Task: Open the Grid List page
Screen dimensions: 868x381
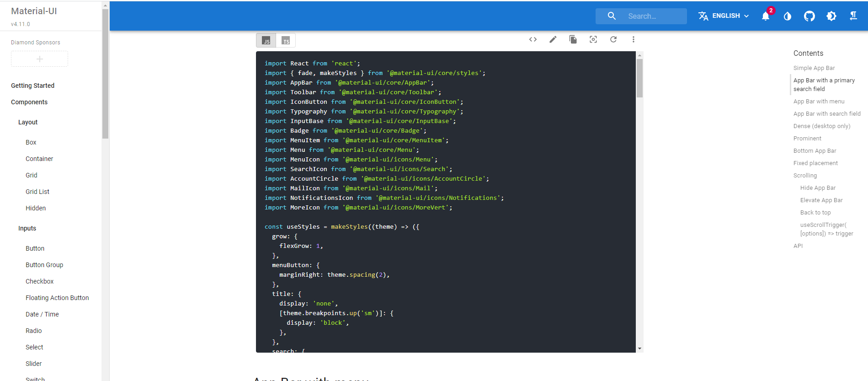Action: click(37, 192)
